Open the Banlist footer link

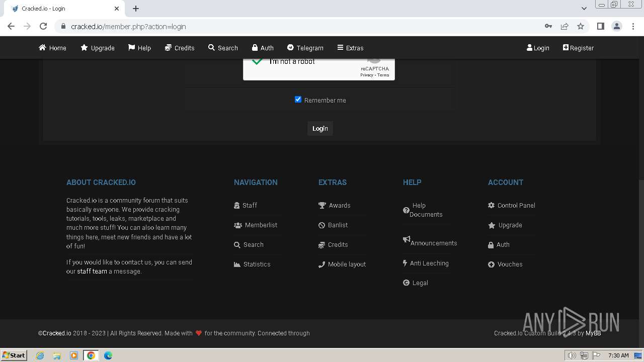click(x=333, y=225)
